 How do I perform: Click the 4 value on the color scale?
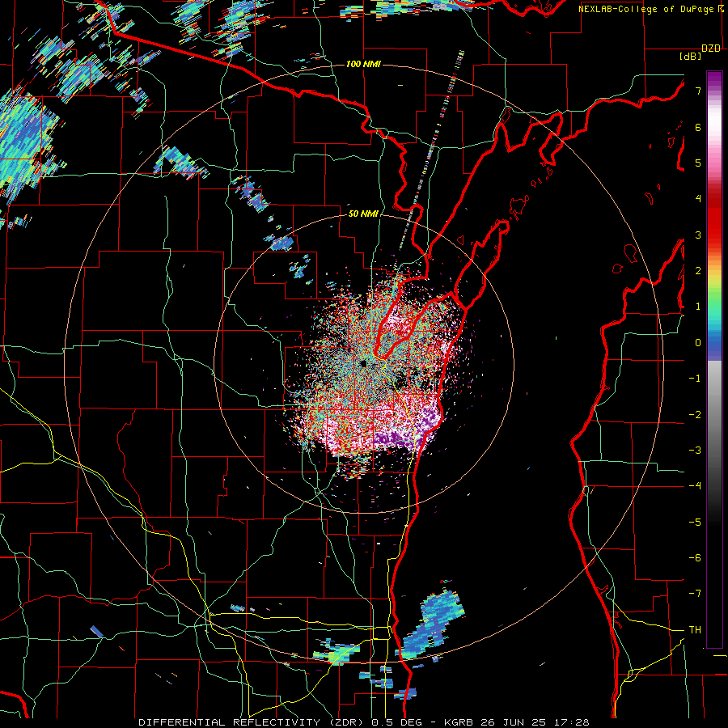(x=698, y=199)
